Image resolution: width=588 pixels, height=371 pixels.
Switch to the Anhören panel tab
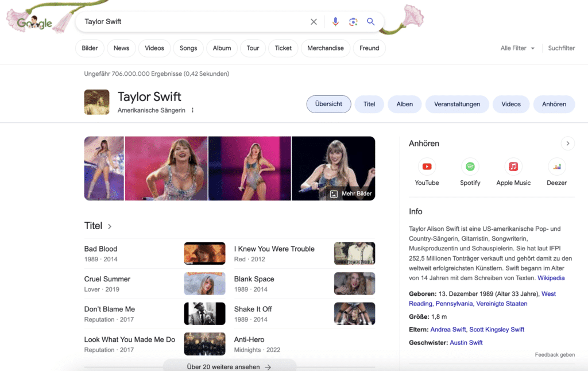click(554, 104)
